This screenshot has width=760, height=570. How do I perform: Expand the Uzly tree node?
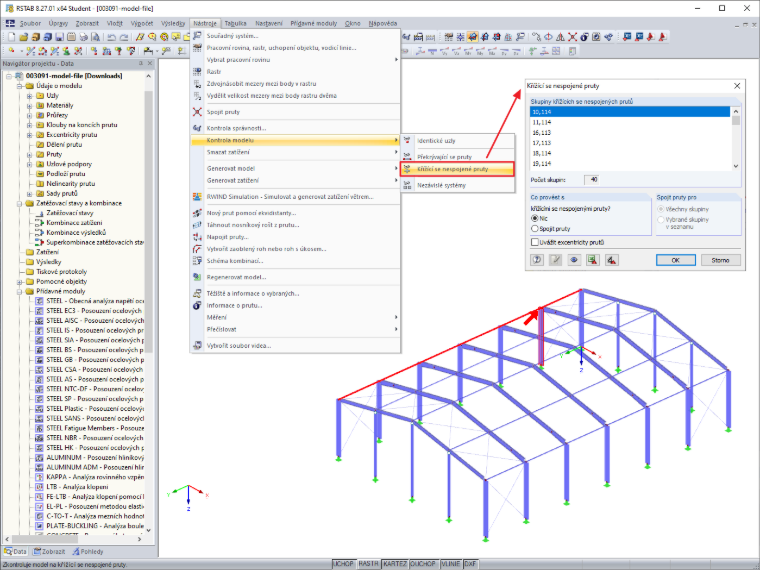pyautogui.click(x=30, y=96)
